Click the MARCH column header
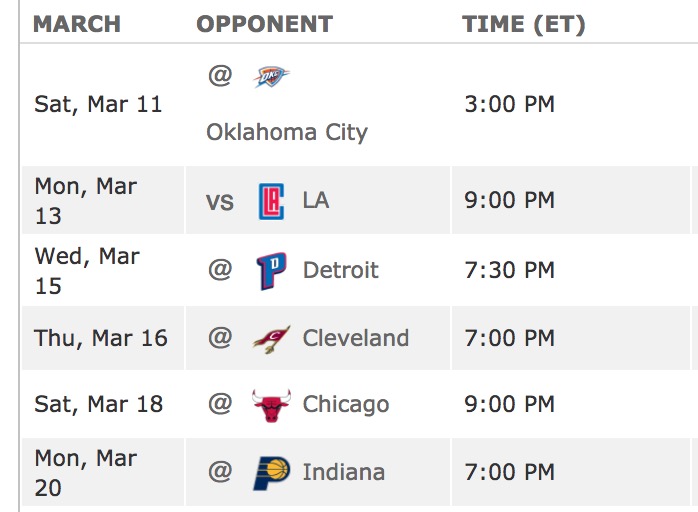The image size is (698, 512). tap(77, 24)
